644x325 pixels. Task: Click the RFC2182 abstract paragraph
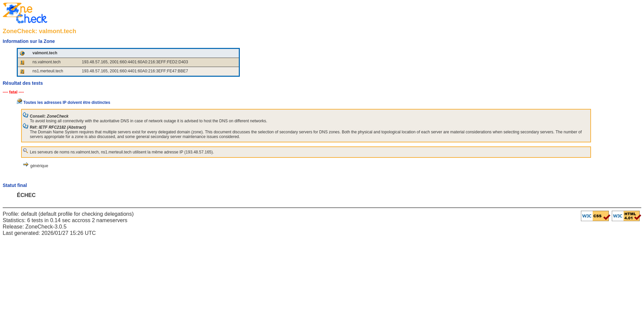pos(306,134)
